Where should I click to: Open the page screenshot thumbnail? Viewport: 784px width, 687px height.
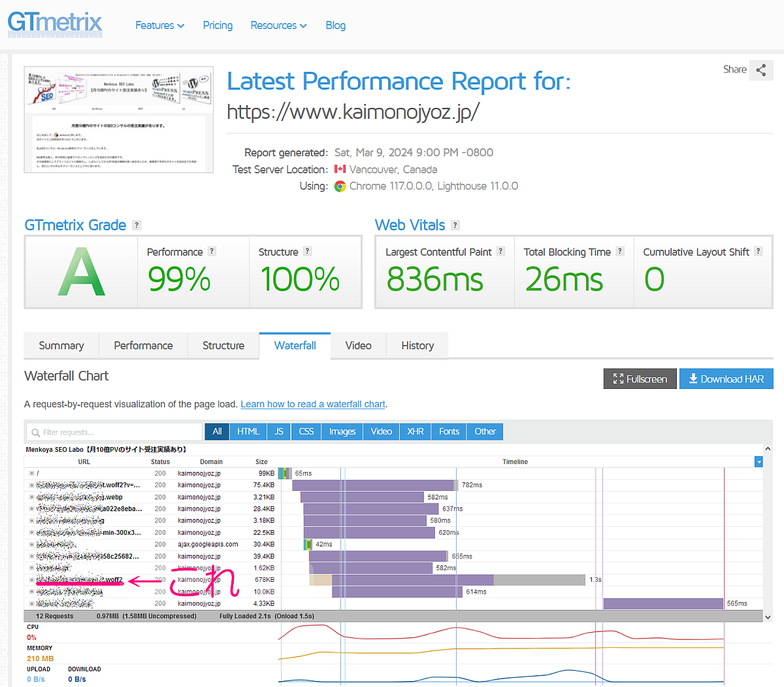119,120
